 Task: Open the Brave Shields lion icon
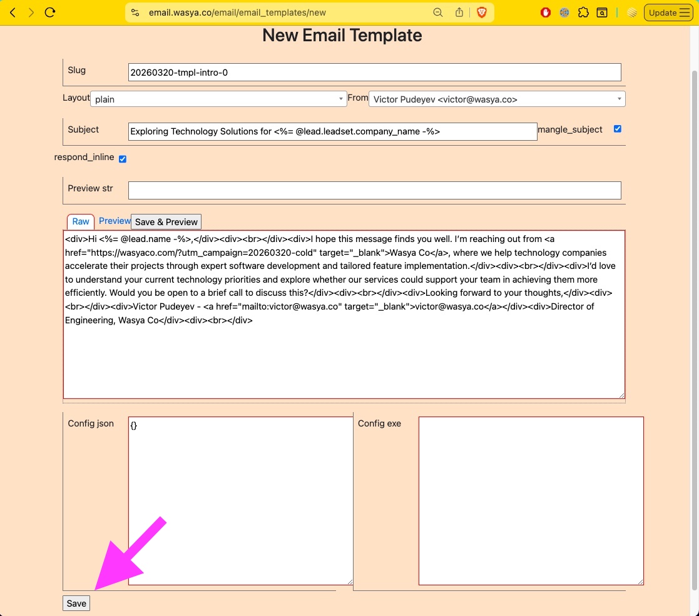481,13
